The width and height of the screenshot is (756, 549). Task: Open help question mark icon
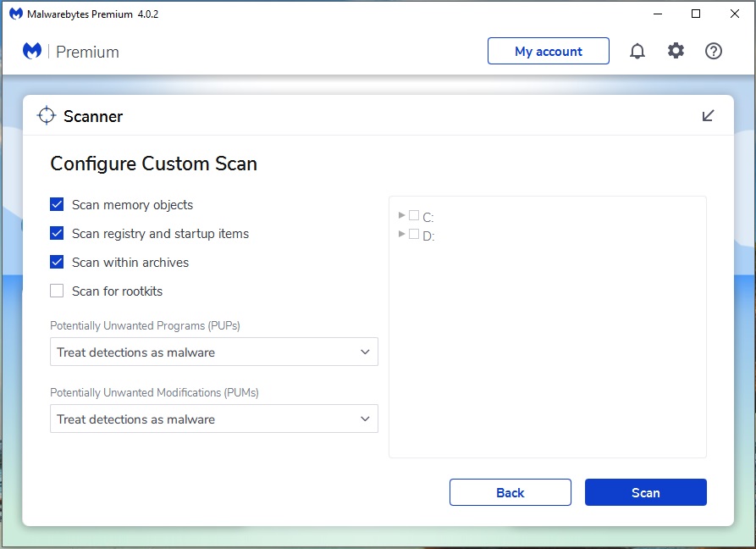tap(713, 51)
